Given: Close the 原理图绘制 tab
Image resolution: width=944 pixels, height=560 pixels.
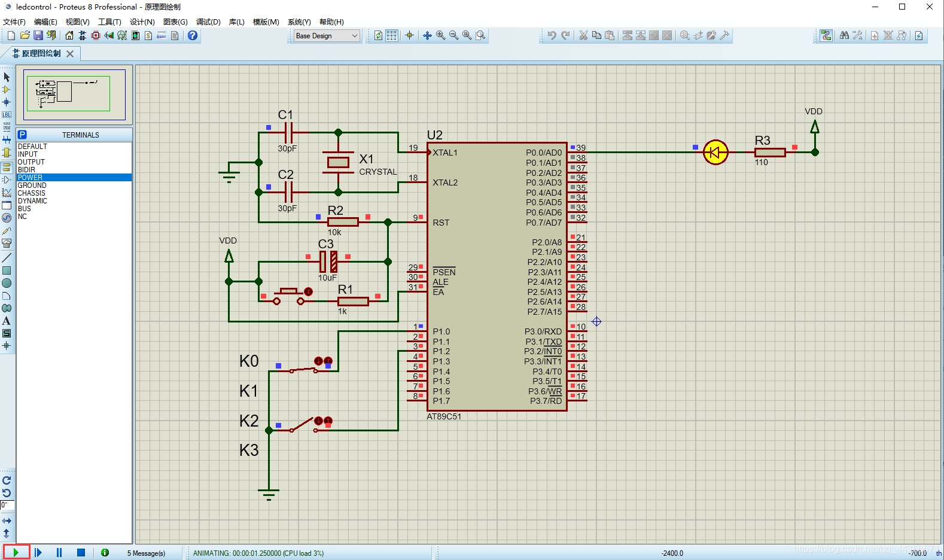Looking at the screenshot, I should [70, 54].
